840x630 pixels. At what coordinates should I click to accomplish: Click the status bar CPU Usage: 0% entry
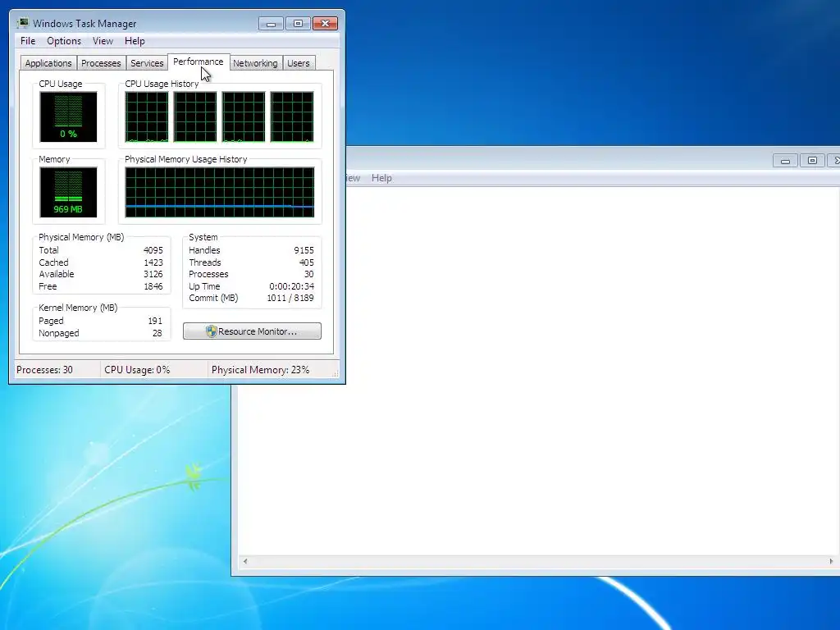click(x=137, y=370)
